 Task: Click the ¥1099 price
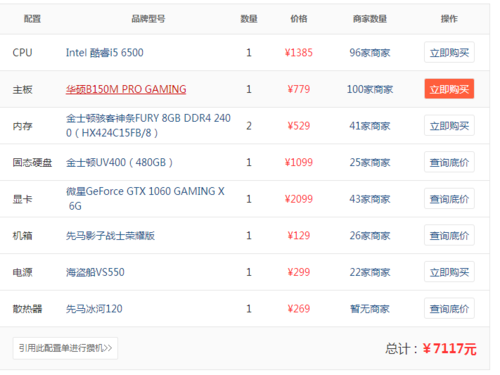point(299,163)
